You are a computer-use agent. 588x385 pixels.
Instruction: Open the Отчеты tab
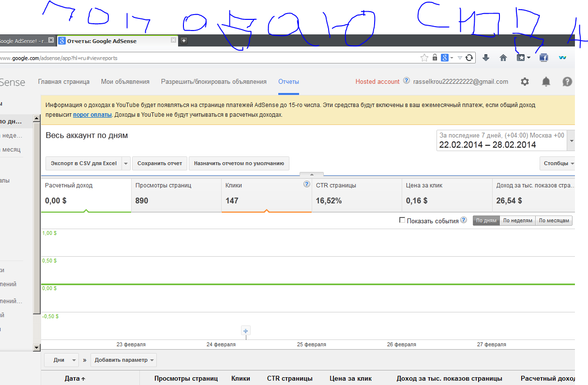coord(288,81)
